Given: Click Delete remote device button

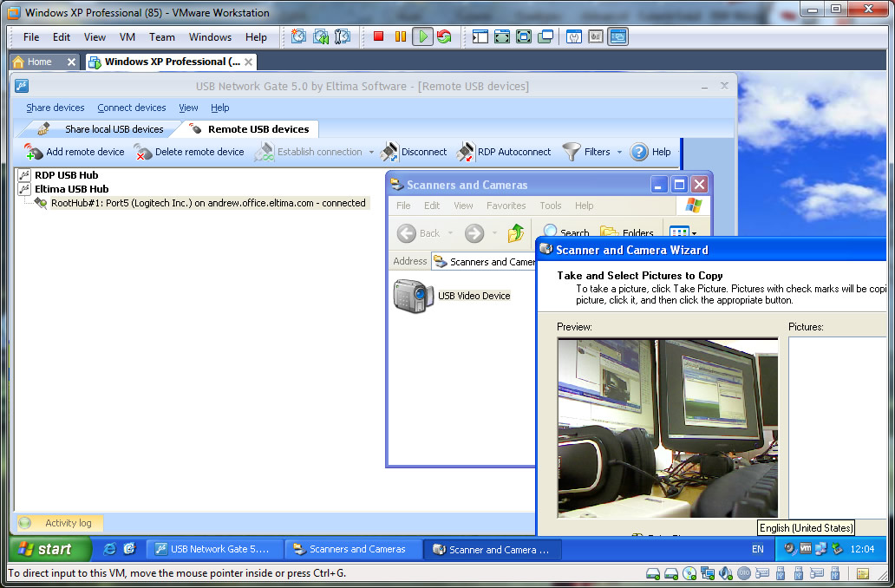Looking at the screenshot, I should pyautogui.click(x=189, y=152).
